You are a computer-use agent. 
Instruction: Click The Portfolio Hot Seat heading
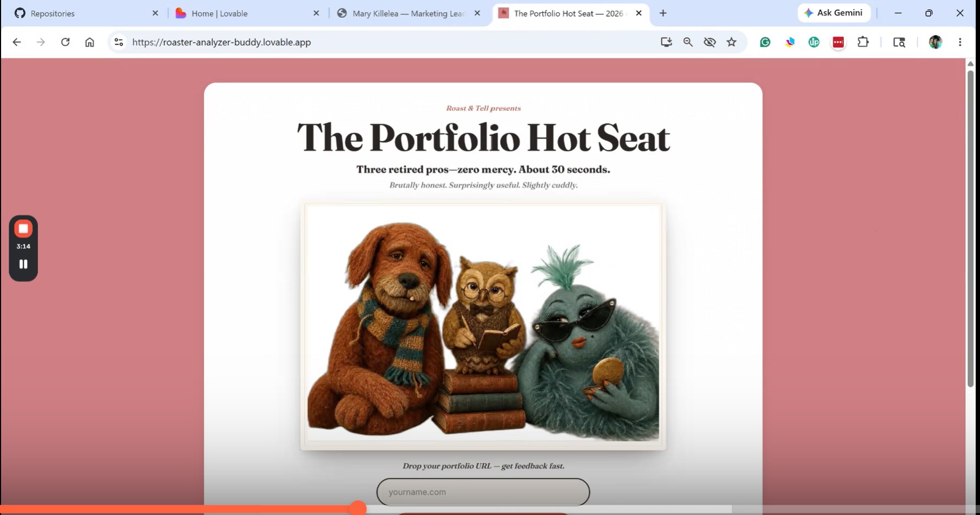tap(483, 138)
